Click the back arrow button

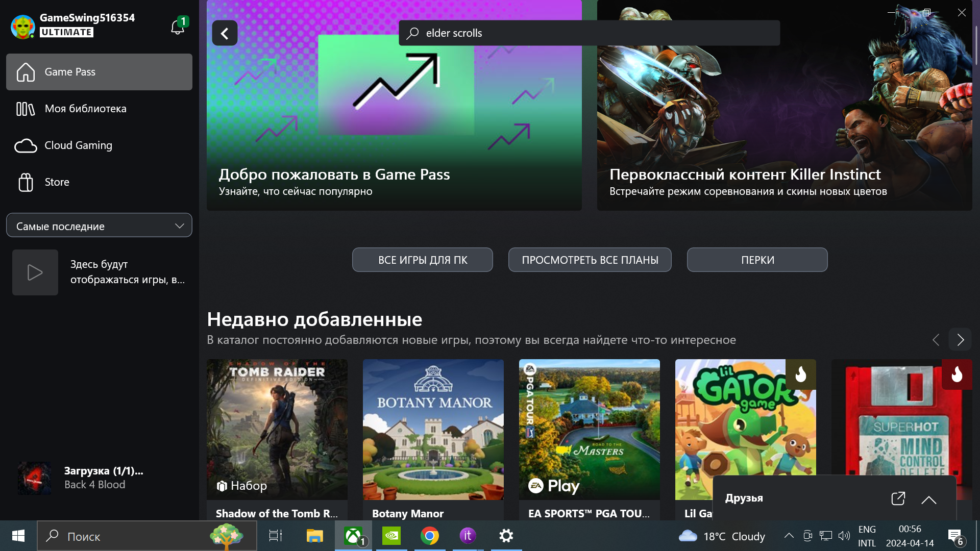[225, 33]
